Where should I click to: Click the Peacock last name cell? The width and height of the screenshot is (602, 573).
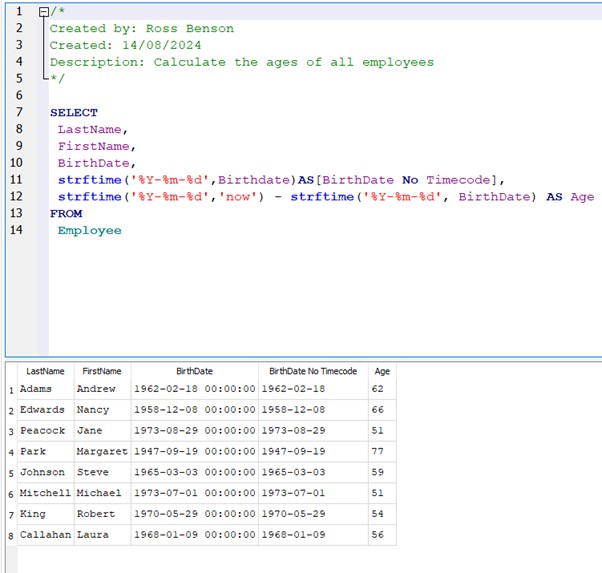click(42, 431)
